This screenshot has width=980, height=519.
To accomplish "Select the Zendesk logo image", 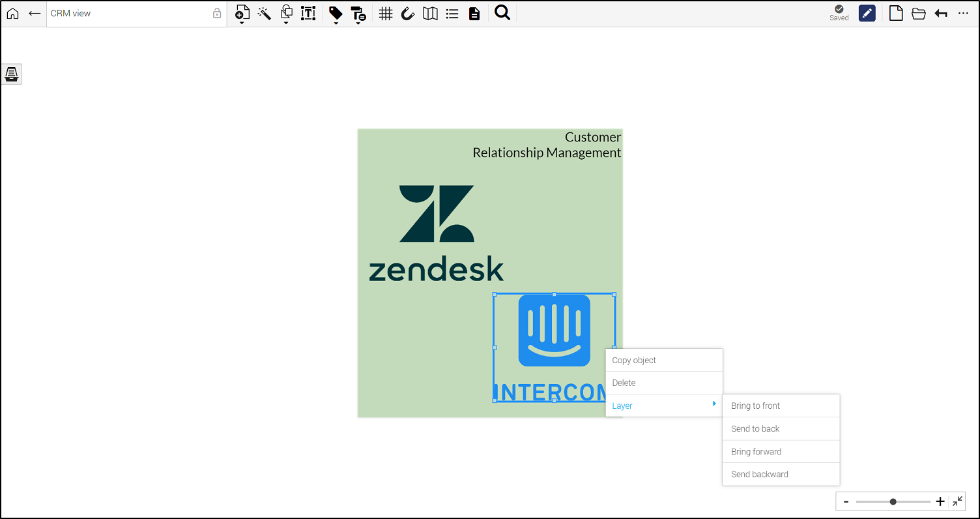I will click(437, 233).
